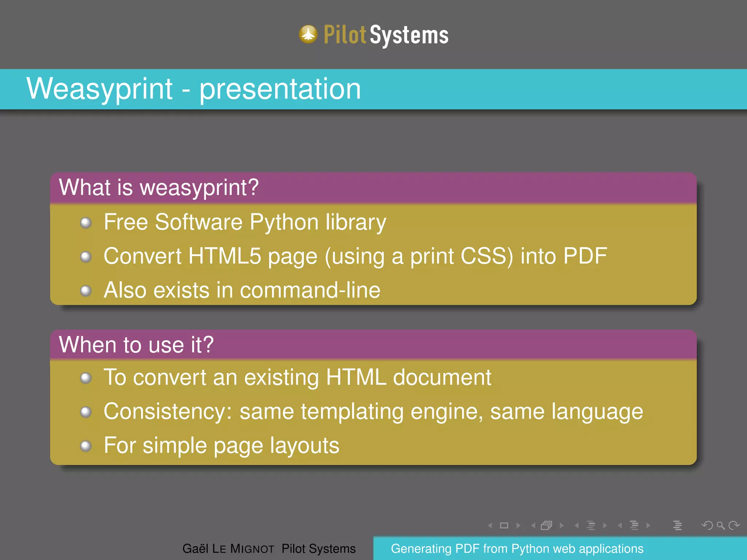Click the next-subsection arrow in the navigation bar
The image size is (747, 560).
click(605, 525)
